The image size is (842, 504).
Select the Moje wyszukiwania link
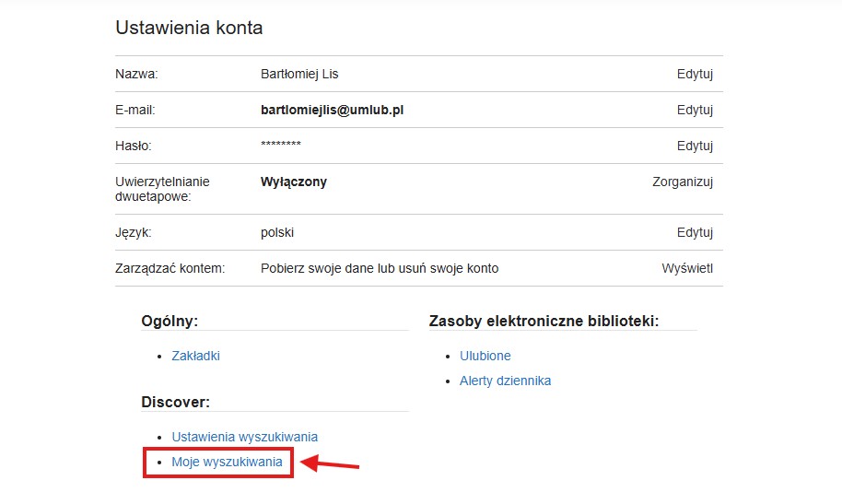[x=227, y=462]
